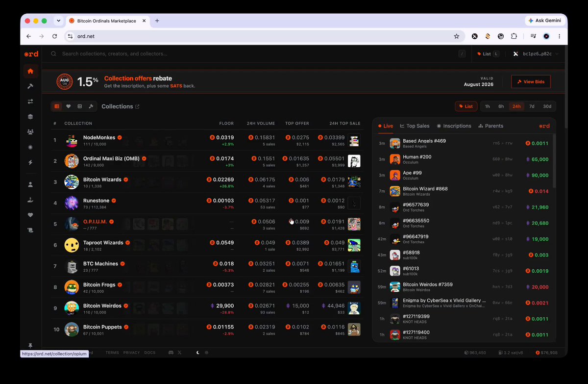Open the PRIVACY footer link
588x384 pixels.
click(x=131, y=353)
